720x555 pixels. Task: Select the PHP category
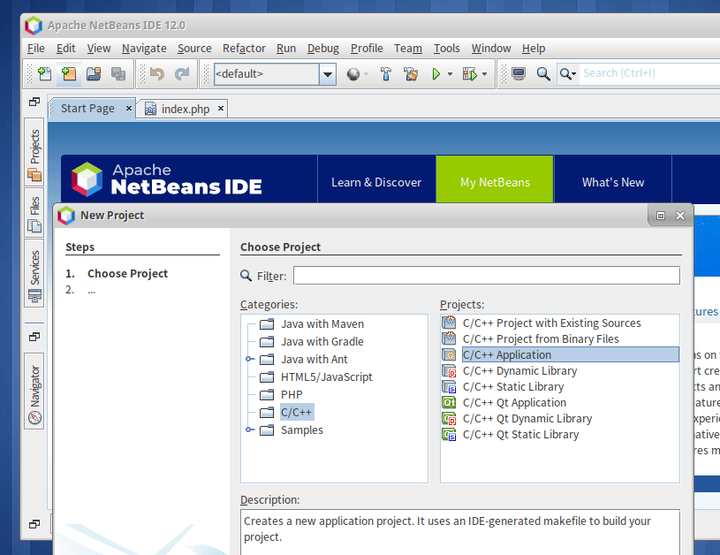[292, 394]
